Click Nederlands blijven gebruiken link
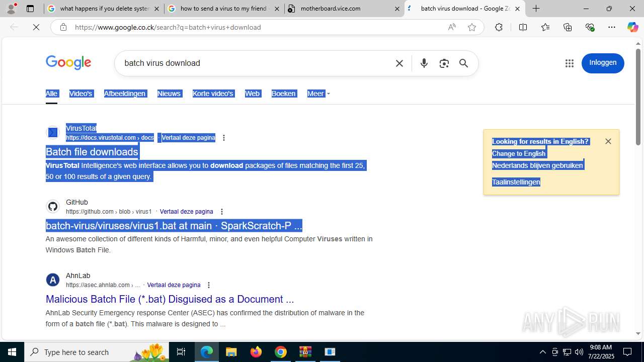 (537, 165)
